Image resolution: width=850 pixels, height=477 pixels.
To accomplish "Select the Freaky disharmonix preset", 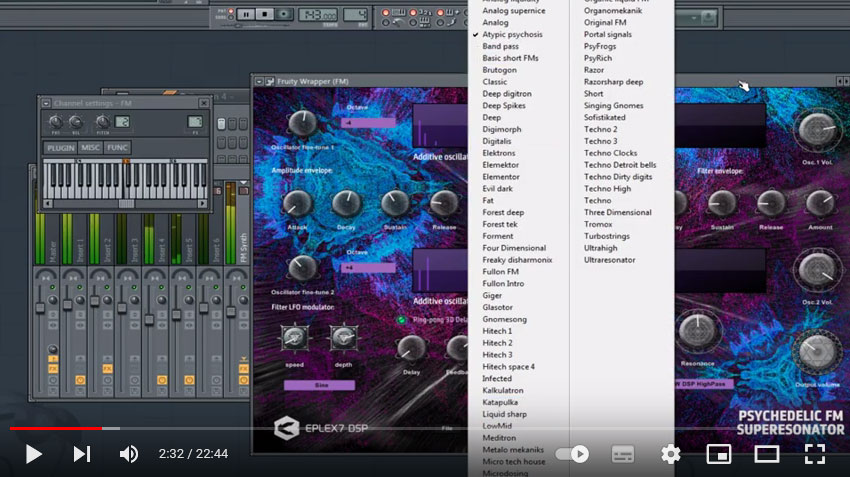I will click(517, 260).
